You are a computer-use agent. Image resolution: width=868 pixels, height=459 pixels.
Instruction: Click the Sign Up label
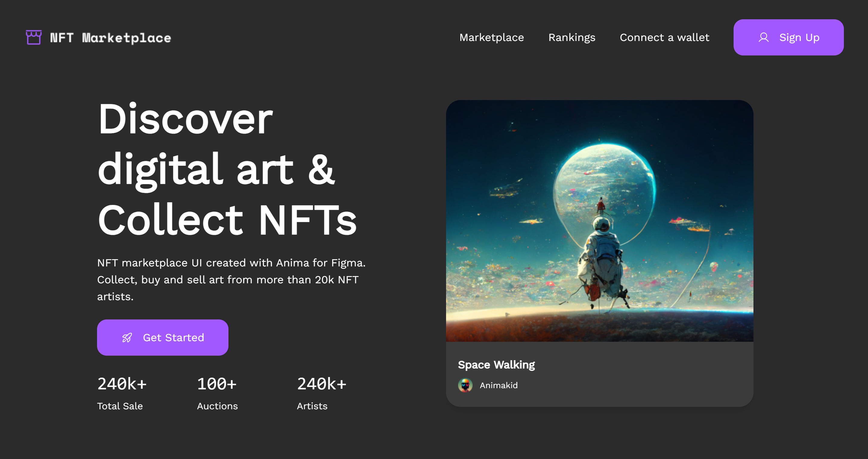(799, 37)
